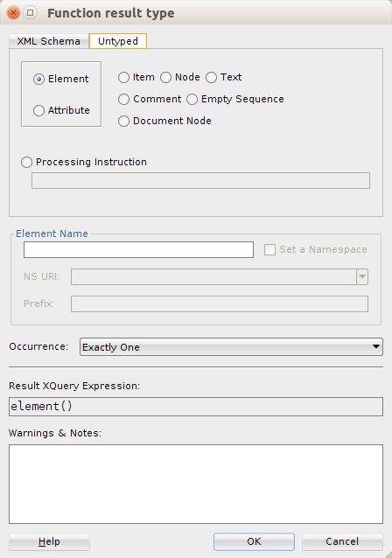The image size is (392, 558).
Task: Open the NS URI dropdown arrow
Action: tap(362, 276)
